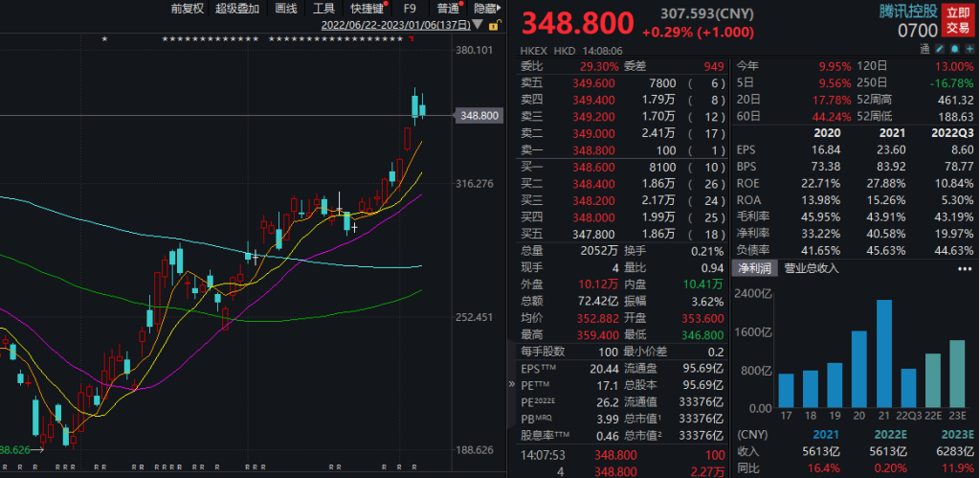Click the 股息率 TTM value 0.46
This screenshot has width=980, height=478.
coord(608,436)
